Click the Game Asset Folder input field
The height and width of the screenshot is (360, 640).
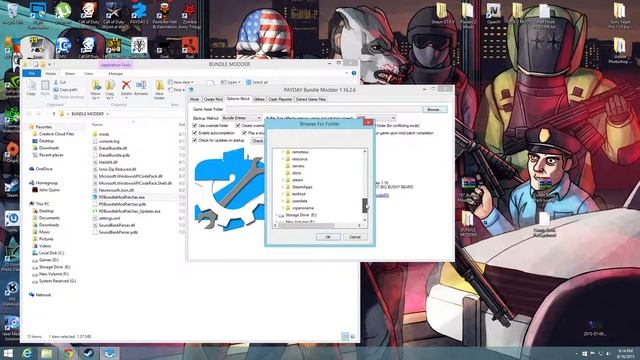tap(323, 109)
